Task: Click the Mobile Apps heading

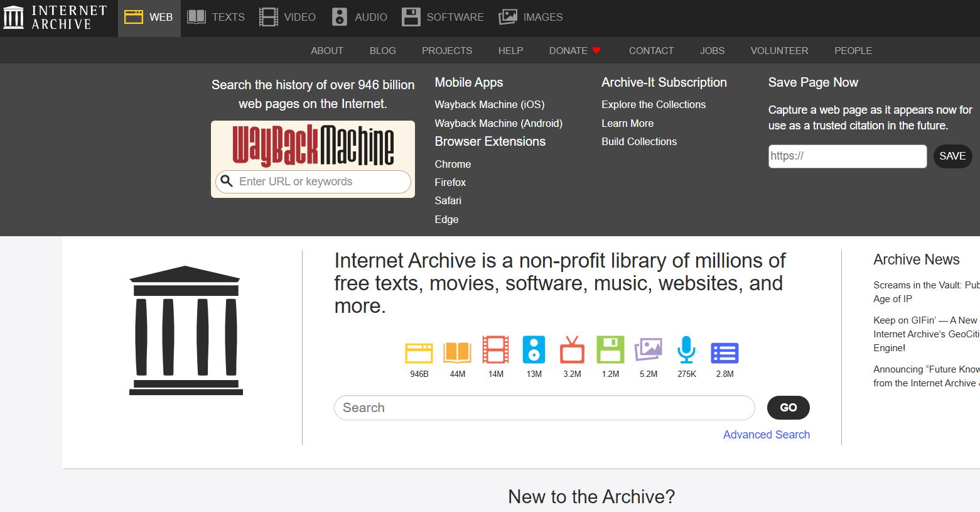Action: click(469, 82)
